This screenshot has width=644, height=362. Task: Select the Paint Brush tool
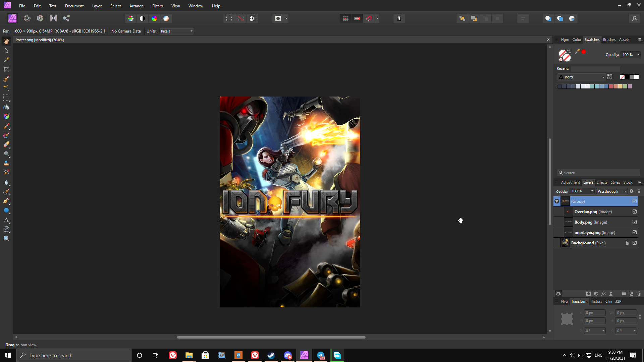pyautogui.click(x=6, y=126)
